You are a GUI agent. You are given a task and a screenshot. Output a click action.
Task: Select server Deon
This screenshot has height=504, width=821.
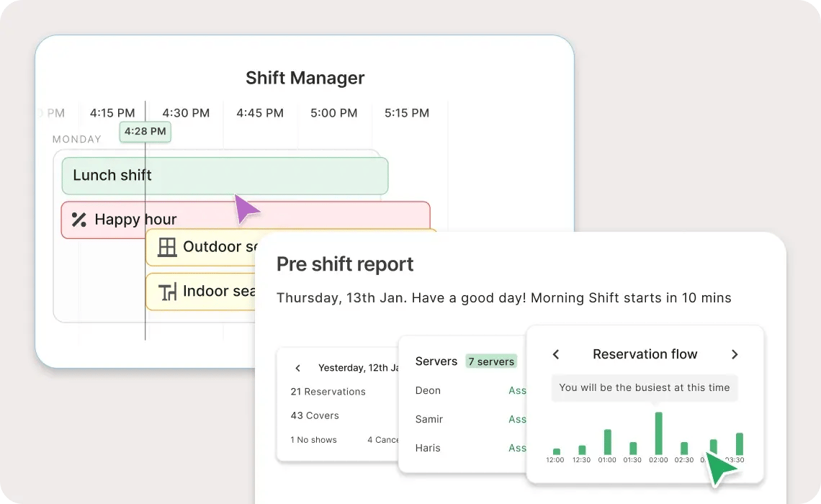(428, 390)
